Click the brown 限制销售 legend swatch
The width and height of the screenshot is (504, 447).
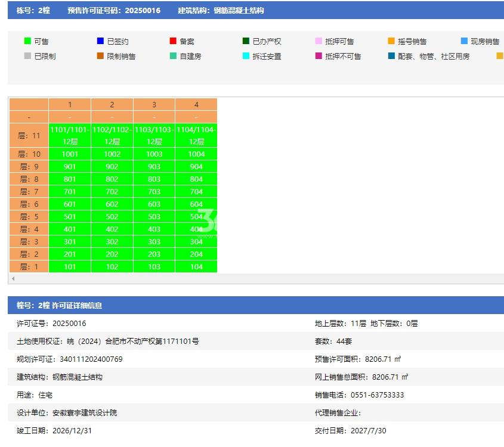point(100,56)
